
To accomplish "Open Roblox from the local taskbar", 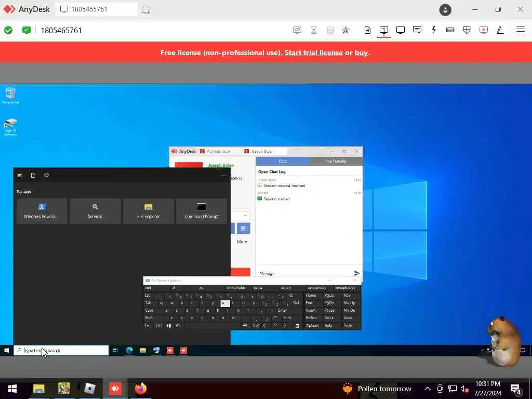I will (x=89, y=388).
